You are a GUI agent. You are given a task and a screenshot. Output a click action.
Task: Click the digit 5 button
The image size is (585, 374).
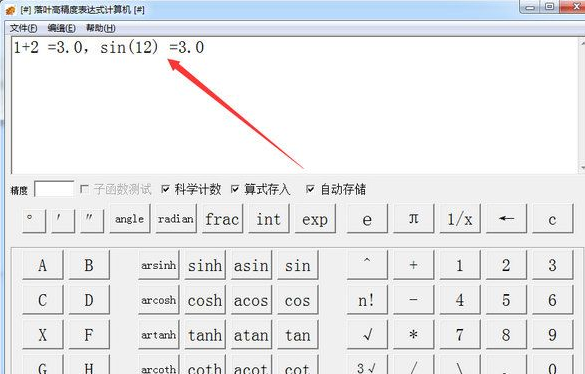point(506,300)
